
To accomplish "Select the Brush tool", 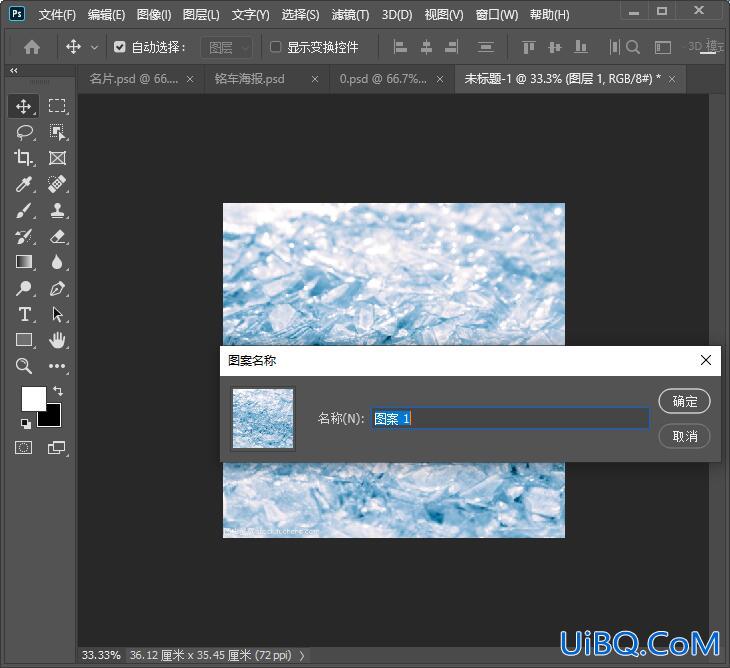I will click(23, 210).
